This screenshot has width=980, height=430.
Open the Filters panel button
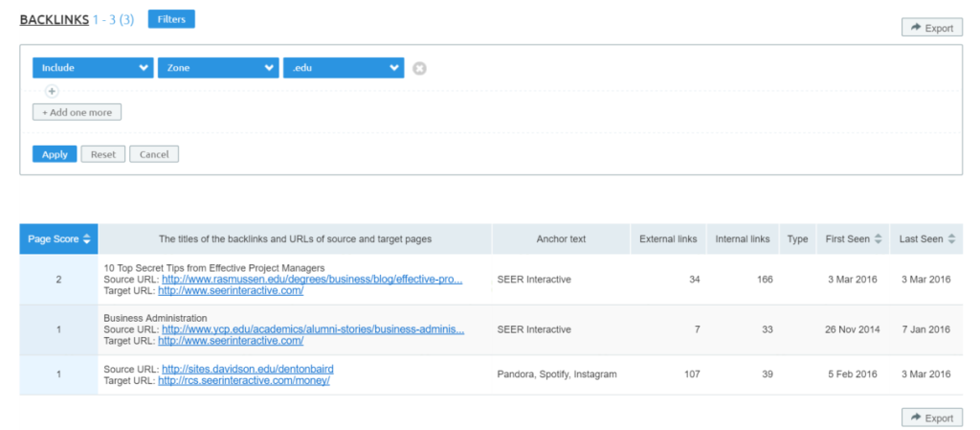pos(171,18)
